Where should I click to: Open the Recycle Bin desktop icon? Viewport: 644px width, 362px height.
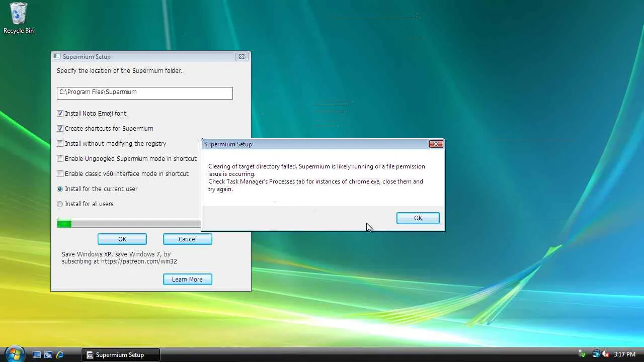[x=19, y=18]
